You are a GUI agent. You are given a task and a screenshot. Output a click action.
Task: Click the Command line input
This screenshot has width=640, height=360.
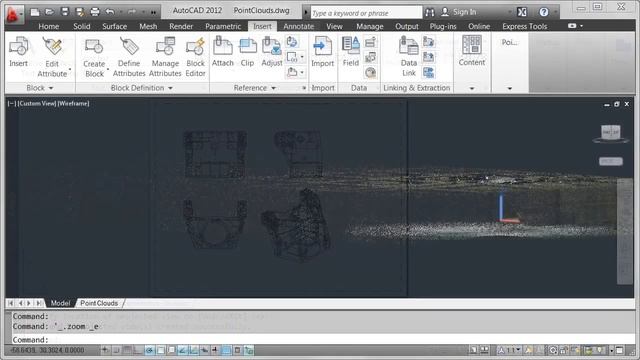tap(322, 340)
